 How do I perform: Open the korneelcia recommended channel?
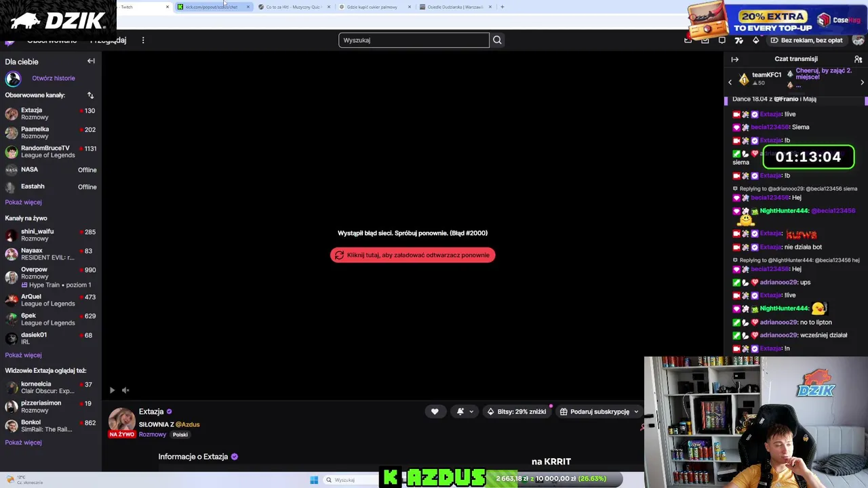51,387
